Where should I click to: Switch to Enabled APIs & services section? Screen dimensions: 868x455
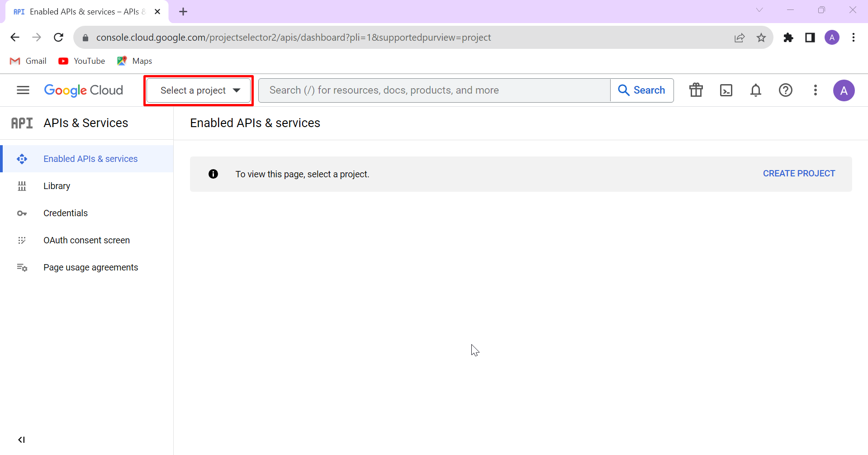[90, 159]
